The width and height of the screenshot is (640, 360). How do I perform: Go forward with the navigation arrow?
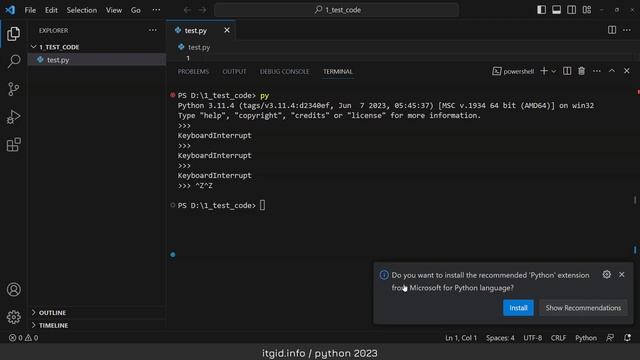tap(202, 10)
